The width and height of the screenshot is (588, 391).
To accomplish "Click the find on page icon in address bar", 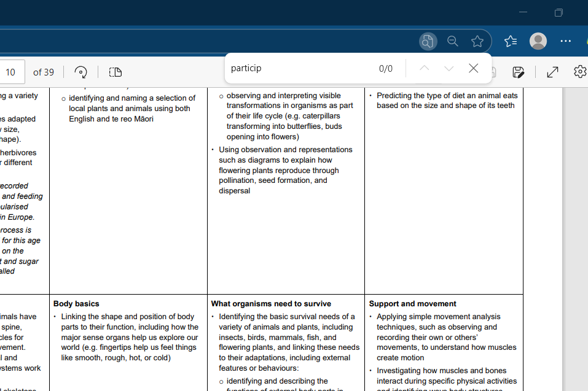I will (427, 41).
